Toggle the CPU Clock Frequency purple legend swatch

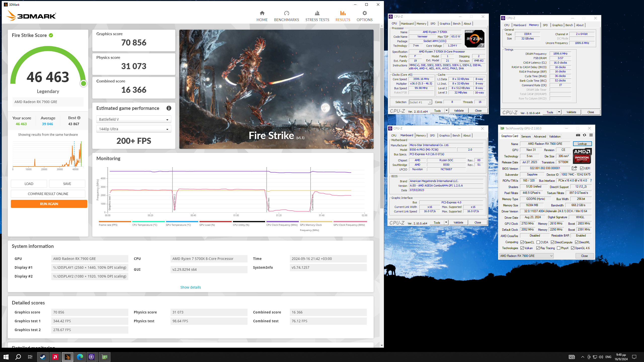pos(282,221)
